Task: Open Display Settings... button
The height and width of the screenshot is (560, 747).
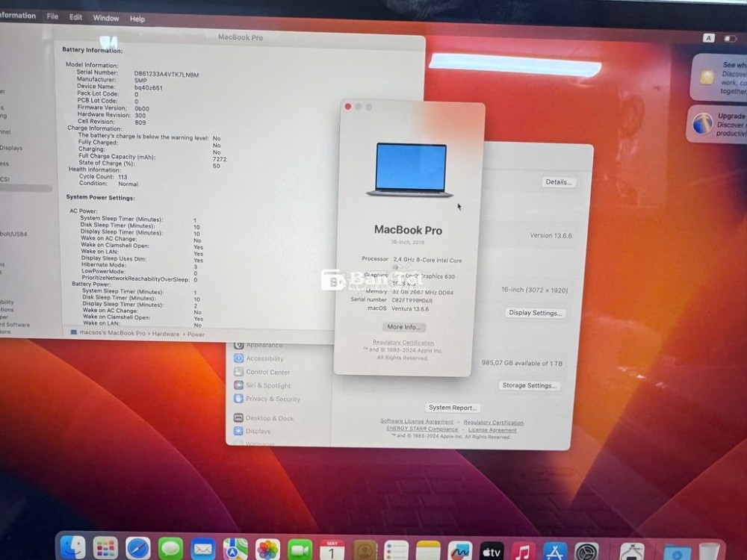Action: tap(535, 313)
